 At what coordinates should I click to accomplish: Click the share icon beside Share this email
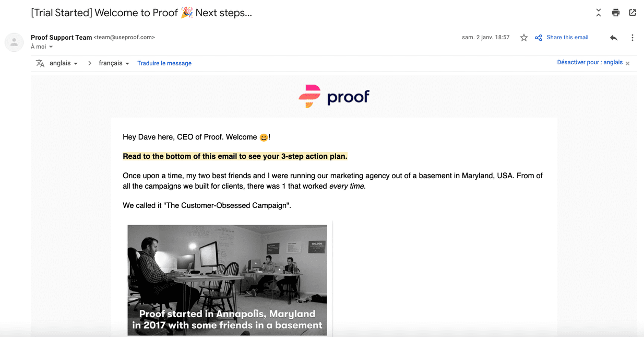pyautogui.click(x=539, y=38)
